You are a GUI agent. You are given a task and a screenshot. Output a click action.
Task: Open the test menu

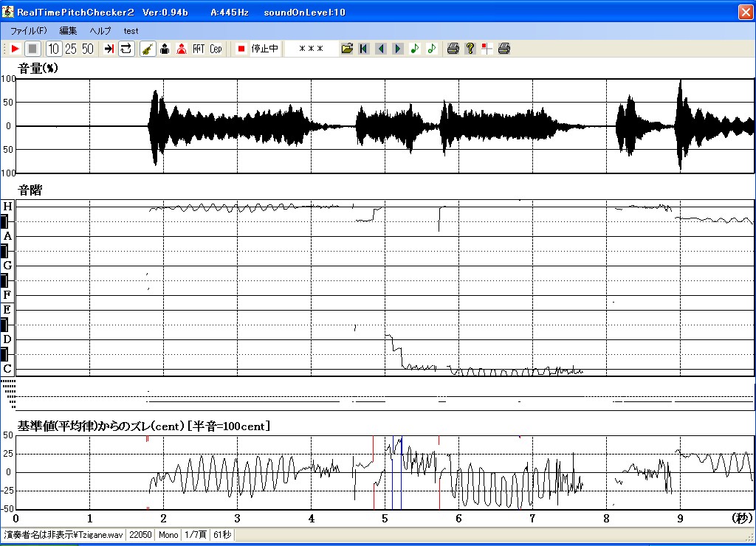[x=131, y=31]
